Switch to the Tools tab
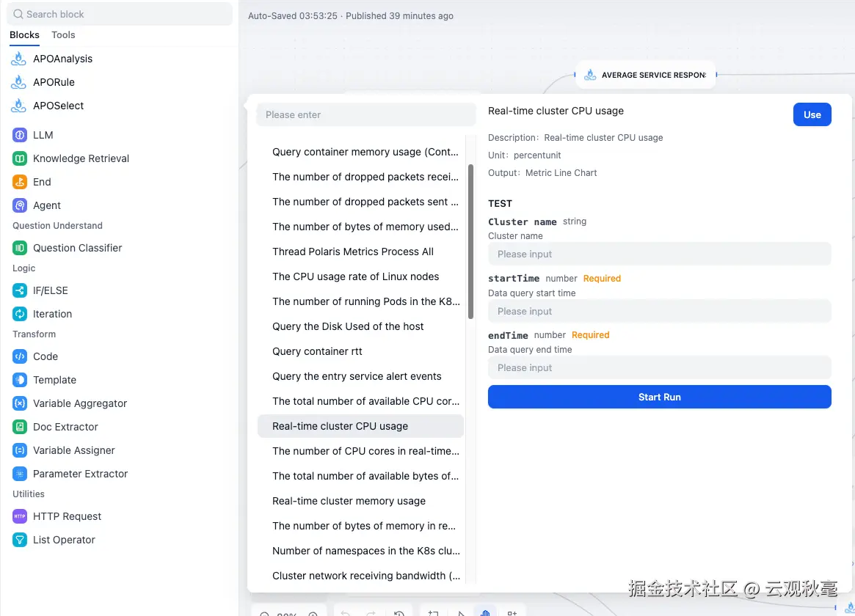The height and width of the screenshot is (616, 855). [63, 34]
